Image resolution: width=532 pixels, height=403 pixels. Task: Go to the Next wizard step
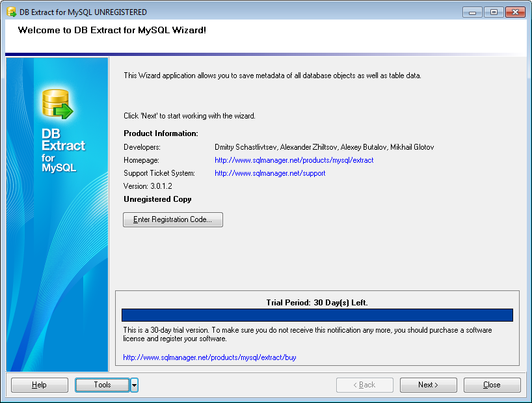click(428, 385)
